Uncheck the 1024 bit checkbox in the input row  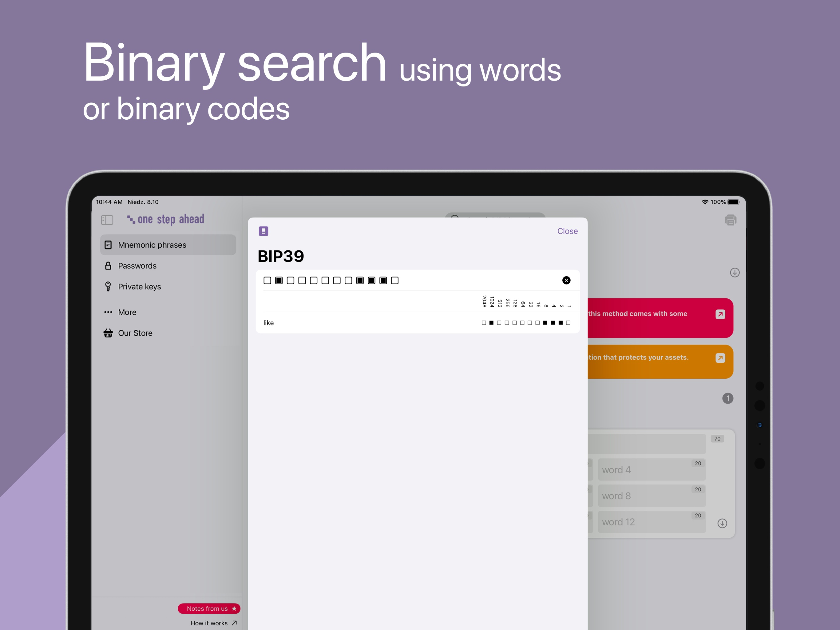279,281
